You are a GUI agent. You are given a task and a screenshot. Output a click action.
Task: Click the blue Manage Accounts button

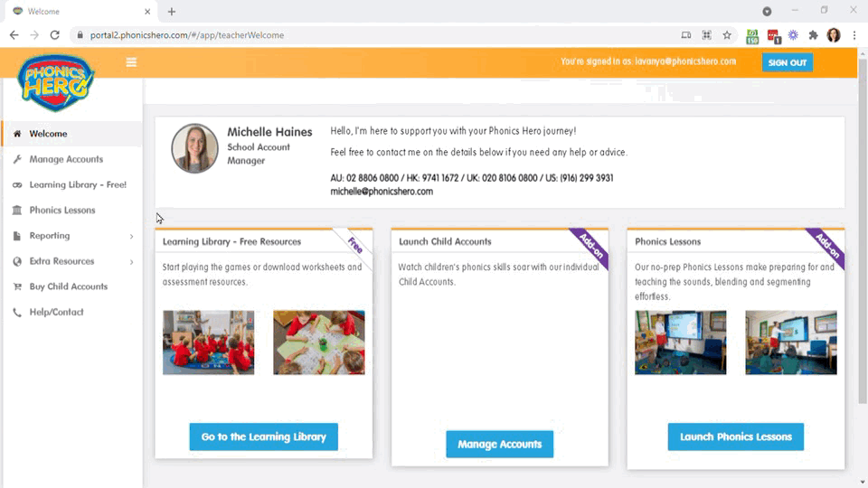499,445
